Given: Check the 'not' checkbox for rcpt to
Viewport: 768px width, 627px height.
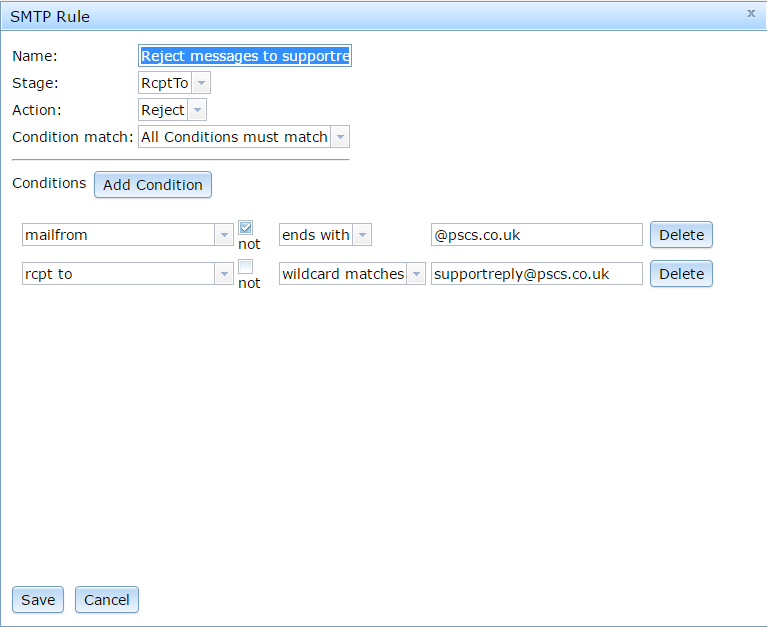Looking at the screenshot, I should (245, 267).
